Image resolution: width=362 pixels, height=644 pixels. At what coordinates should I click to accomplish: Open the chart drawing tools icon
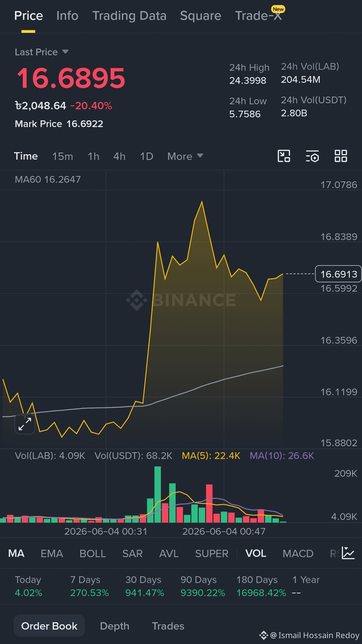[284, 156]
